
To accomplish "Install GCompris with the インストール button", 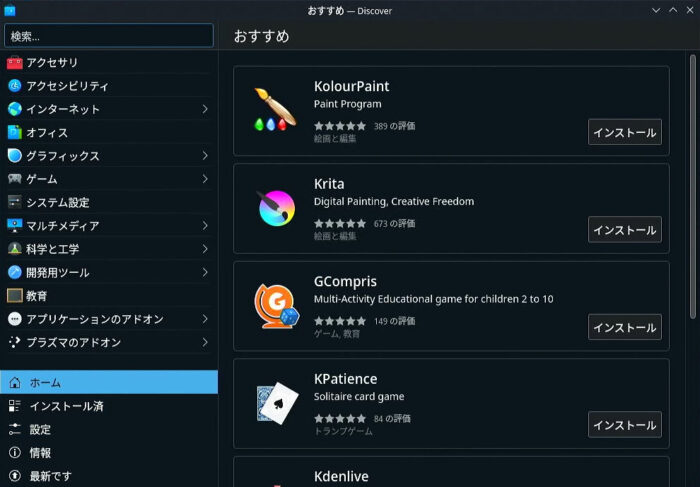I will pos(625,327).
